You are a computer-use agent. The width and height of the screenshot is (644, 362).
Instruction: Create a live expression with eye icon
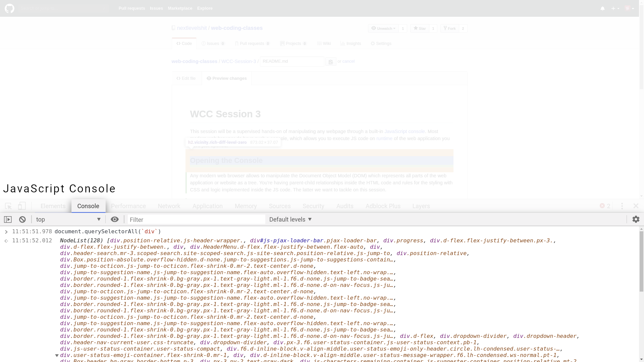click(115, 220)
